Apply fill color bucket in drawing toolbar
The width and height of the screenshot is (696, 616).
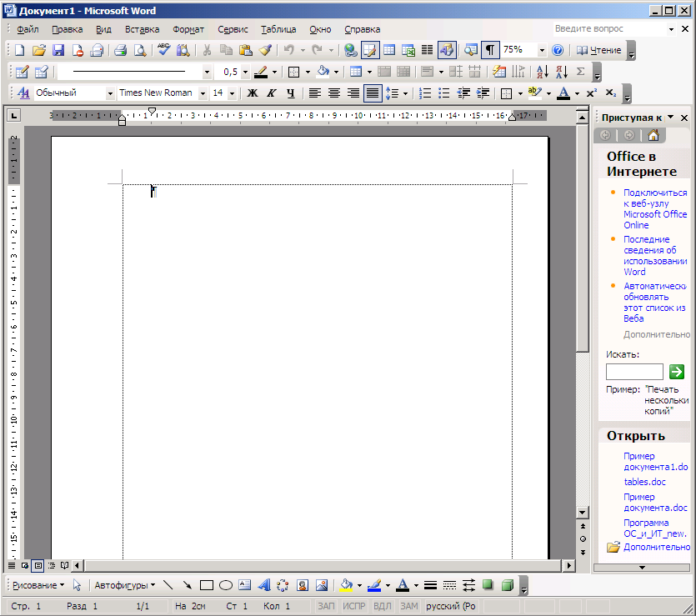[x=346, y=585]
